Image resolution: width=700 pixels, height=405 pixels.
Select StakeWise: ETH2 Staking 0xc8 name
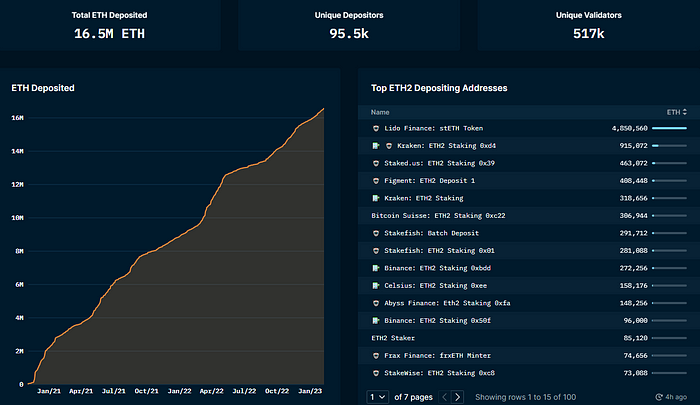(x=439, y=373)
